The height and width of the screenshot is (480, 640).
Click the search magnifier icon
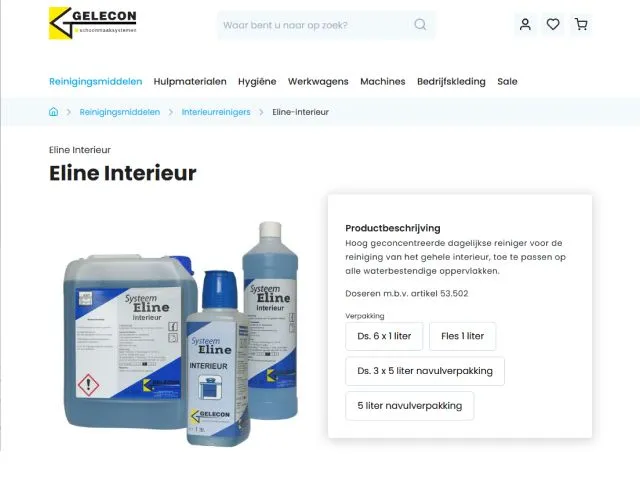tap(420, 25)
